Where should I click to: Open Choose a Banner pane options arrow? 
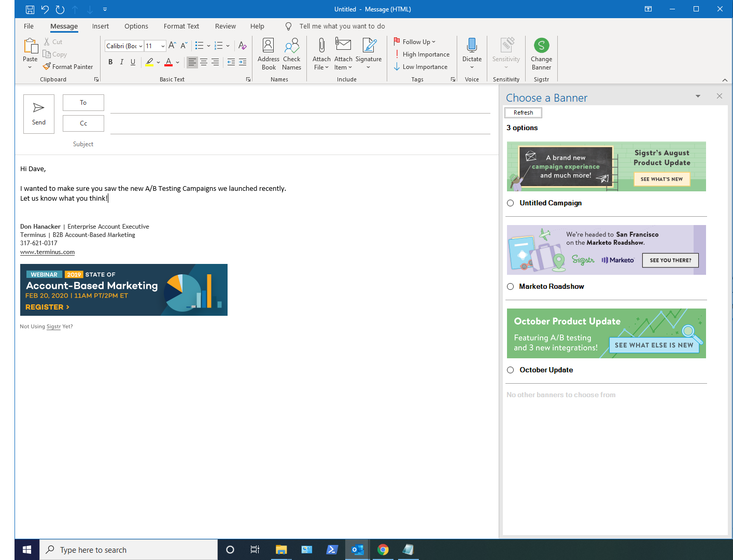(698, 96)
